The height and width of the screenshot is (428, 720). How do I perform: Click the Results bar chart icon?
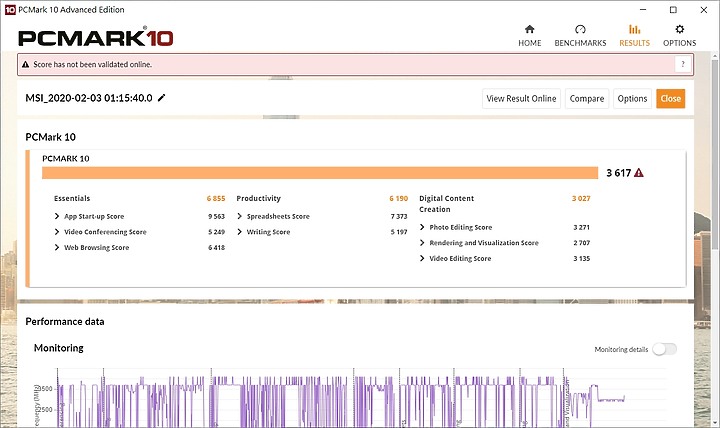(635, 29)
